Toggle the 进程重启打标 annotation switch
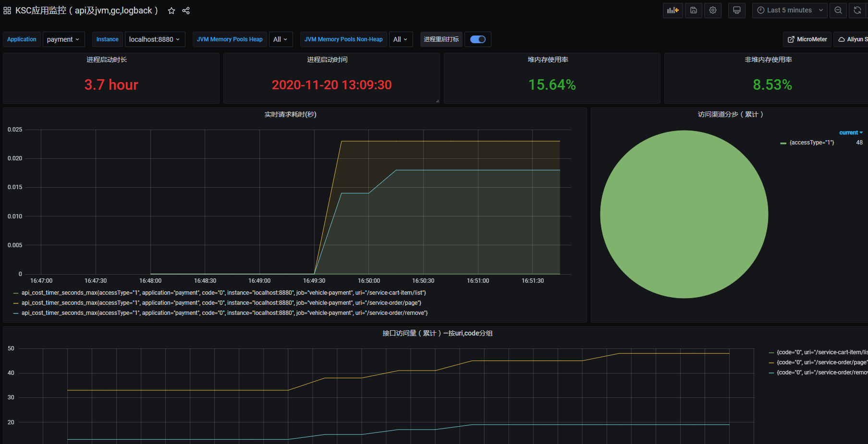This screenshot has height=444, width=868. [478, 39]
